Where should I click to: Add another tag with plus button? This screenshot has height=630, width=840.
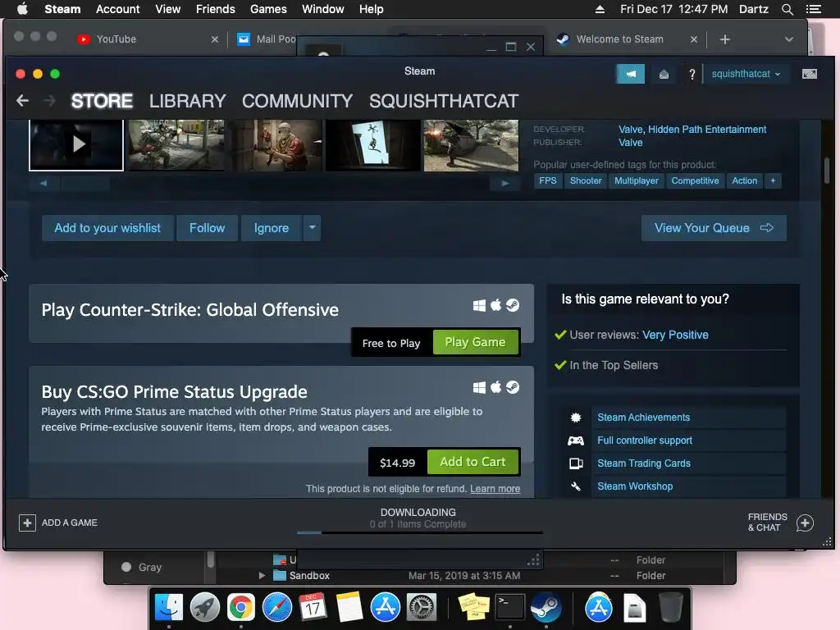tap(773, 180)
